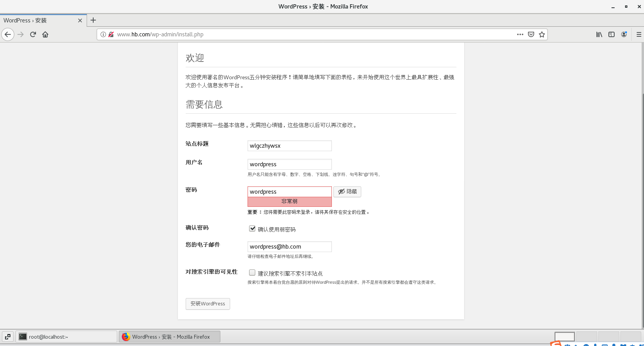The width and height of the screenshot is (644, 346).
Task: Click the insecure connection lock icon
Action: click(x=111, y=34)
